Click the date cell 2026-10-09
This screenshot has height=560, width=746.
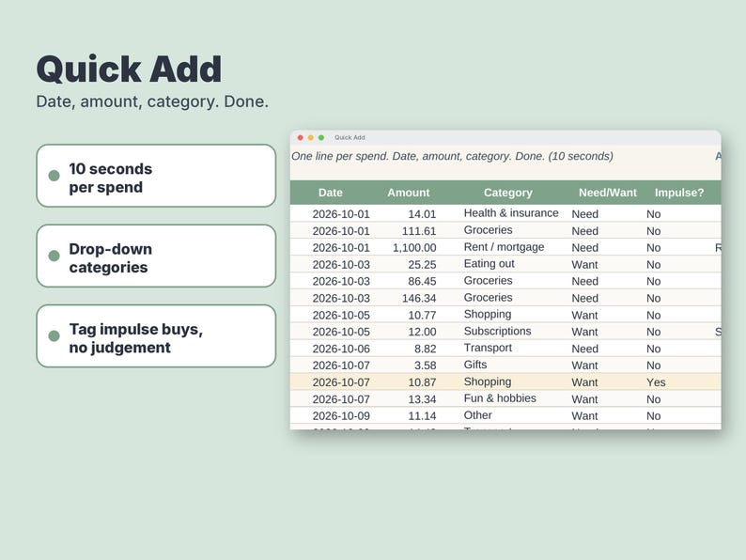pyautogui.click(x=341, y=416)
